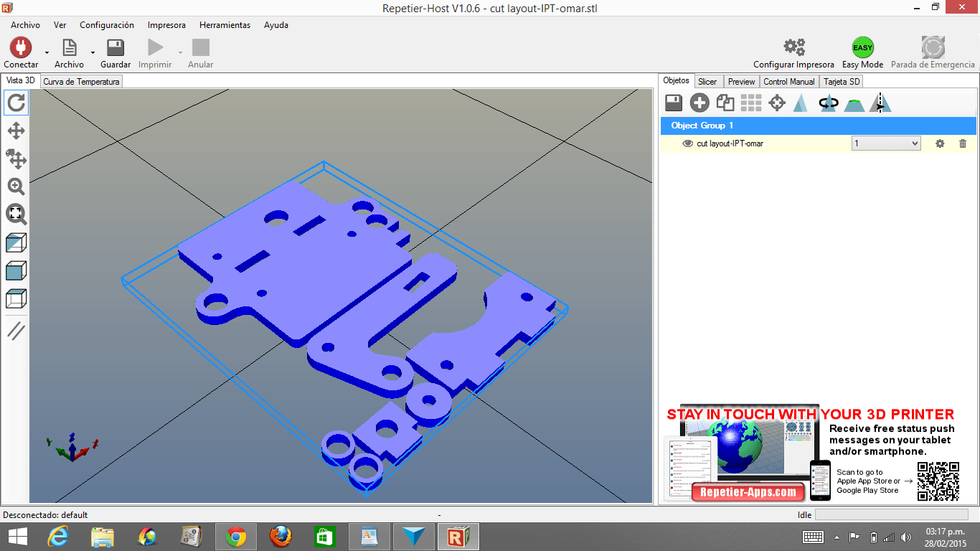
Task: Click the Conectar printer connect icon
Action: (x=21, y=47)
